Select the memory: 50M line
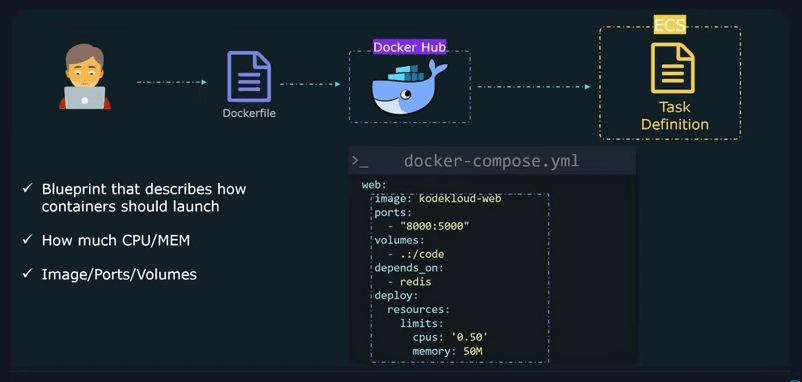This screenshot has height=382, width=802. click(x=448, y=351)
